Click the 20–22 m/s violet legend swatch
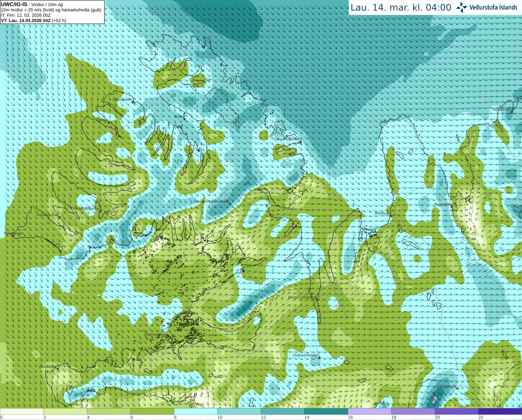 (x=457, y=411)
